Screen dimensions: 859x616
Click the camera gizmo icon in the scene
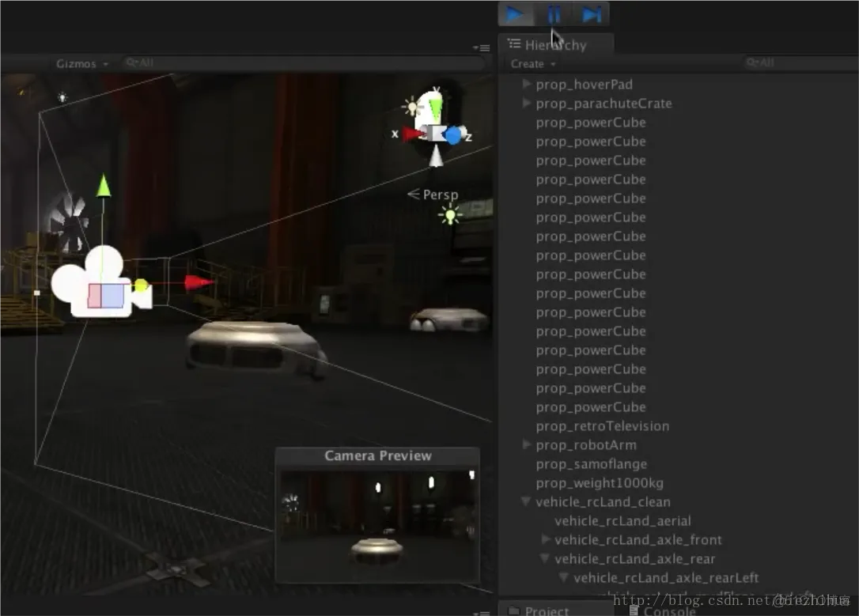coord(101,282)
